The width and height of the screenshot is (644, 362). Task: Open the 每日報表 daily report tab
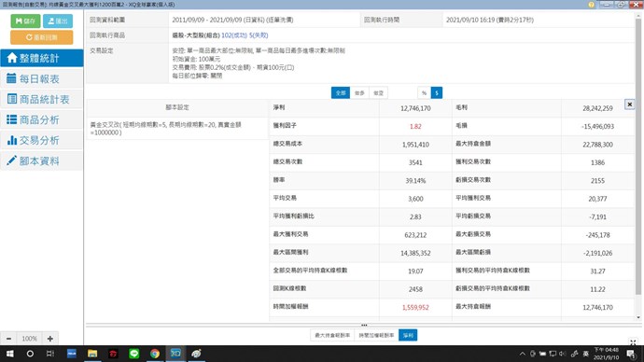click(41, 78)
